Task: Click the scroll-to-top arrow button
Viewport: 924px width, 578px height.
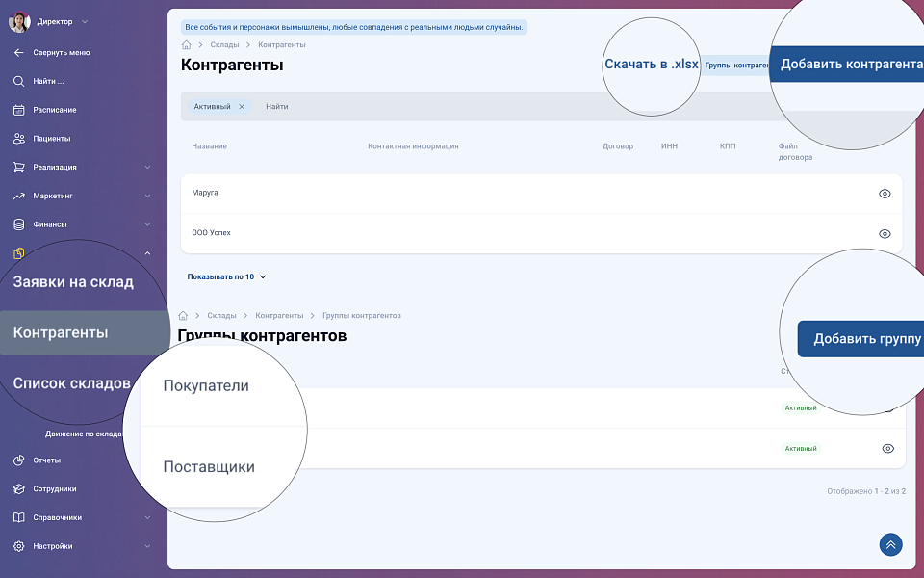Action: pyautogui.click(x=890, y=545)
